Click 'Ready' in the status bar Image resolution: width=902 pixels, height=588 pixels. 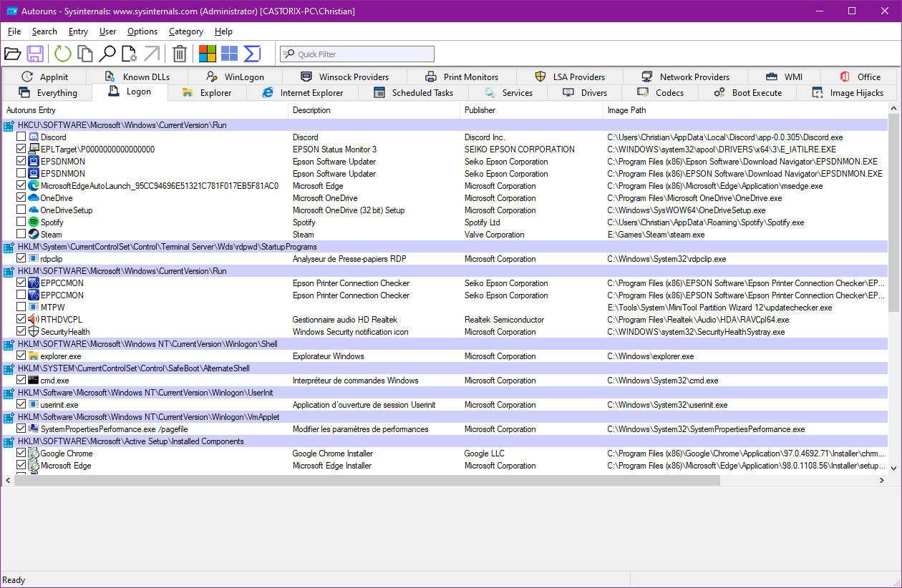(x=14, y=580)
